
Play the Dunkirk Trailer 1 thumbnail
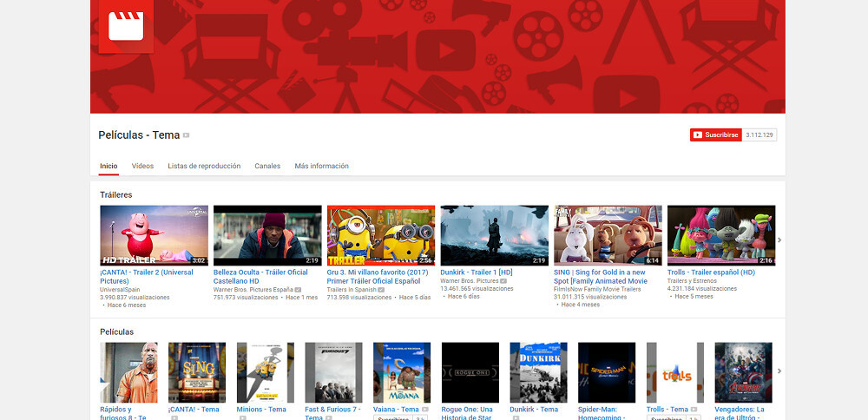[x=495, y=236]
